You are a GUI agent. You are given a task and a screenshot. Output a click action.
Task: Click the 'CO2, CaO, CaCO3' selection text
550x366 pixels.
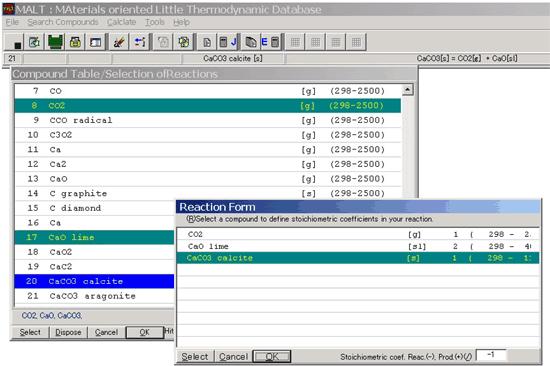pos(52,316)
